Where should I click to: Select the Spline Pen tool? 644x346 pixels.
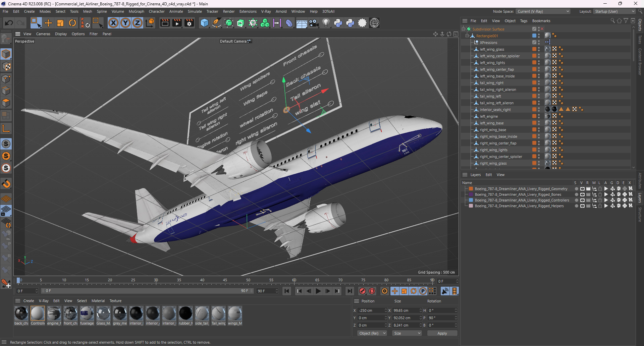[x=217, y=23]
